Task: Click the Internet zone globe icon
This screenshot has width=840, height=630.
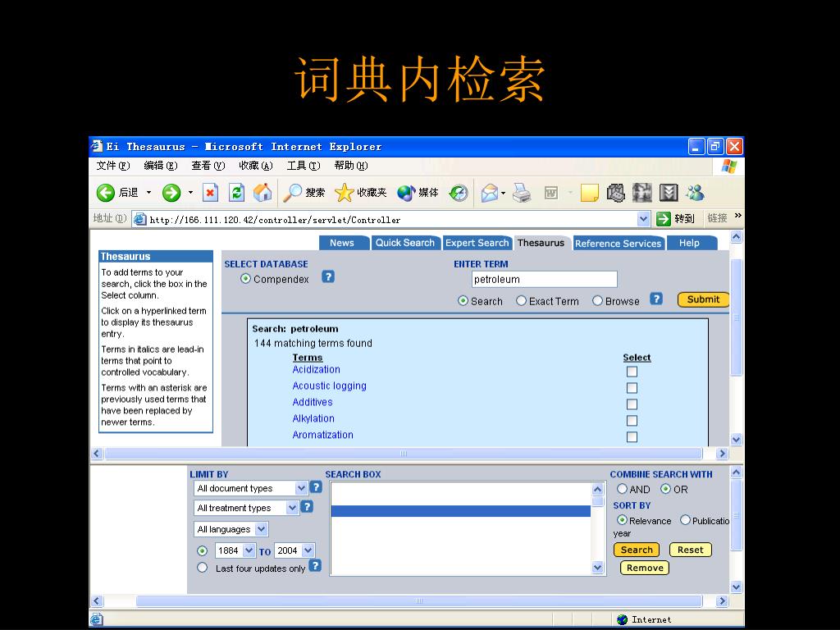Action: [622, 620]
